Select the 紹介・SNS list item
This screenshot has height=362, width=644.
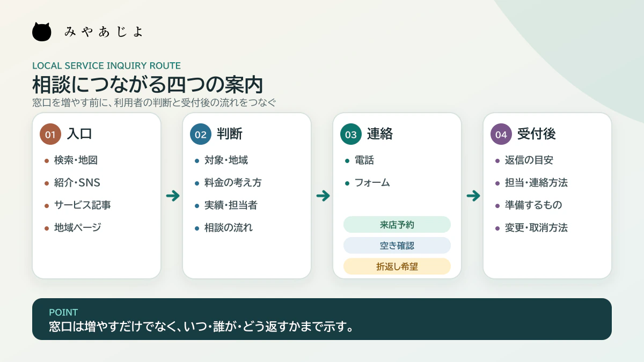[x=72, y=182]
